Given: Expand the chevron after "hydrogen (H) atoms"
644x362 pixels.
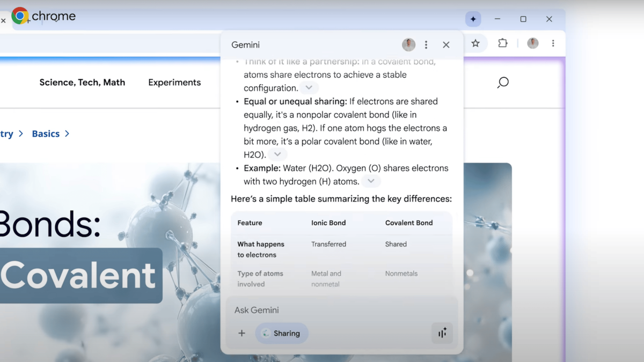Looking at the screenshot, I should (371, 181).
